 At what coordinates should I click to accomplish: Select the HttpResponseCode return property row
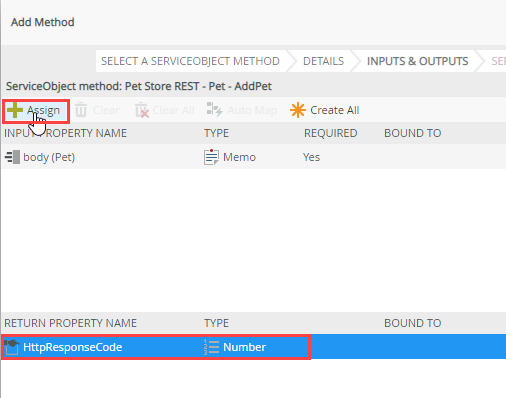coord(253,347)
